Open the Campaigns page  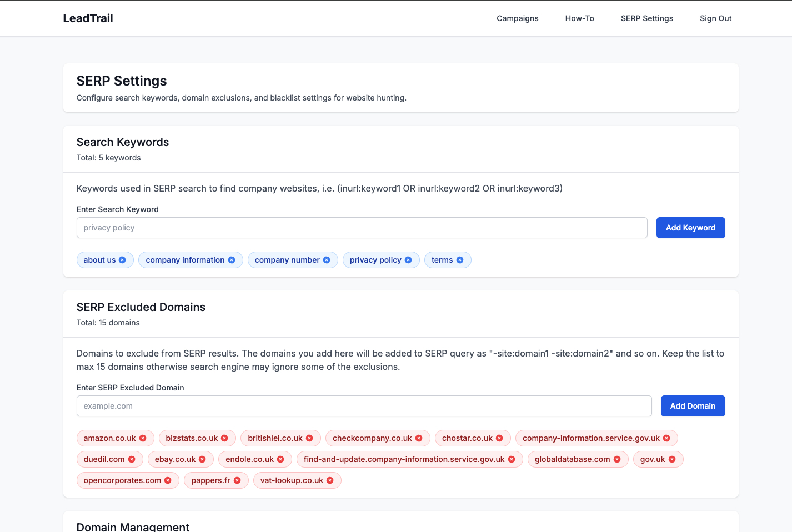tap(517, 18)
